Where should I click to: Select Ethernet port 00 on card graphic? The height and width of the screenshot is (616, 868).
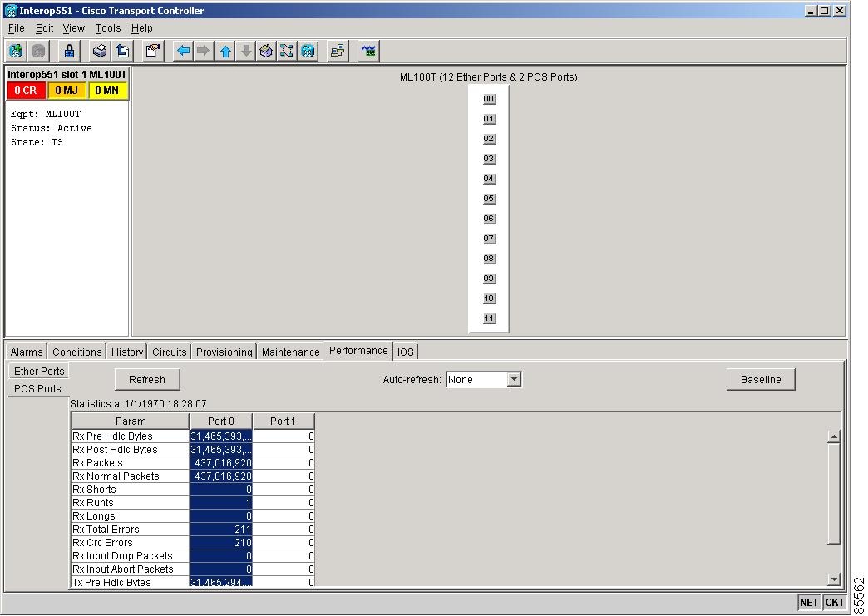(x=489, y=99)
